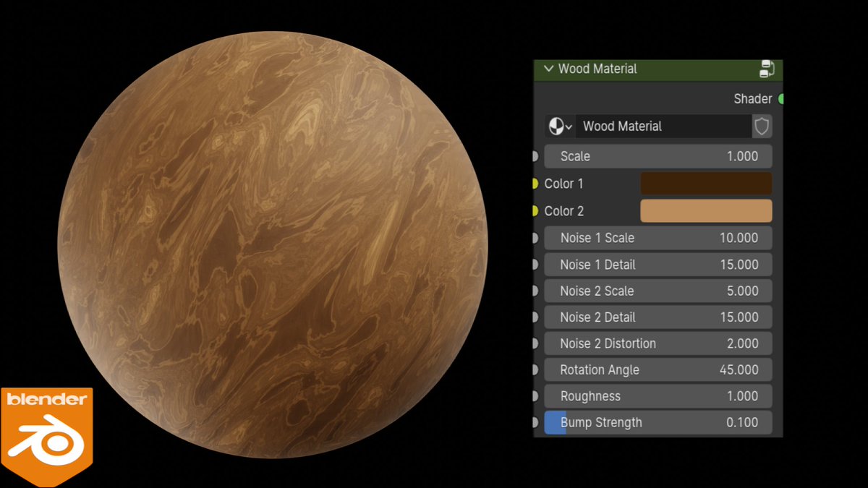Click the Noise 2 Distortion field

(x=658, y=343)
